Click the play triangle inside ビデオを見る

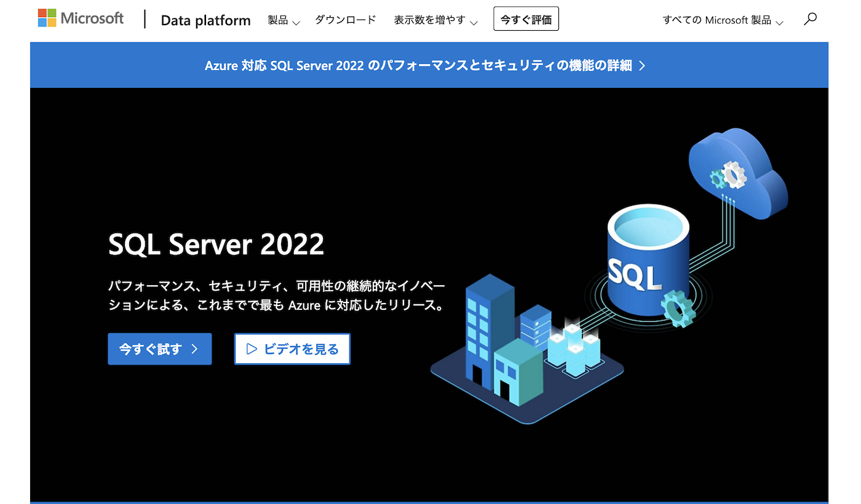pyautogui.click(x=252, y=348)
